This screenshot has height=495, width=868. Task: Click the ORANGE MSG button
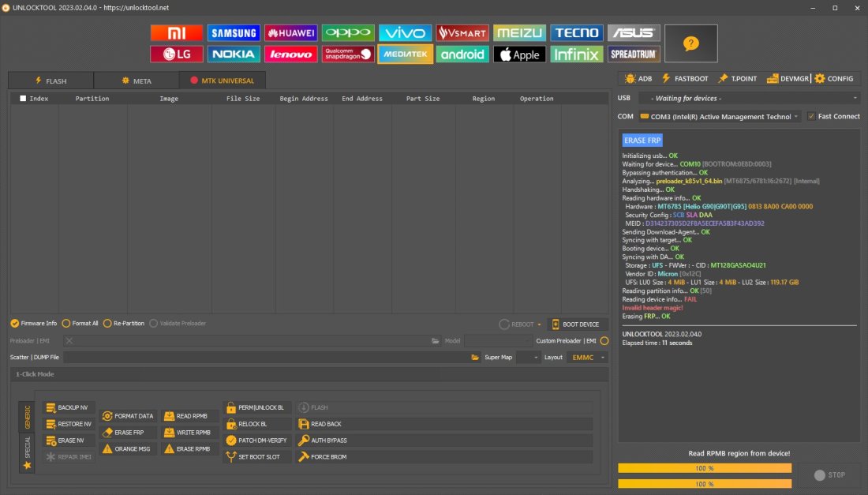tap(129, 449)
